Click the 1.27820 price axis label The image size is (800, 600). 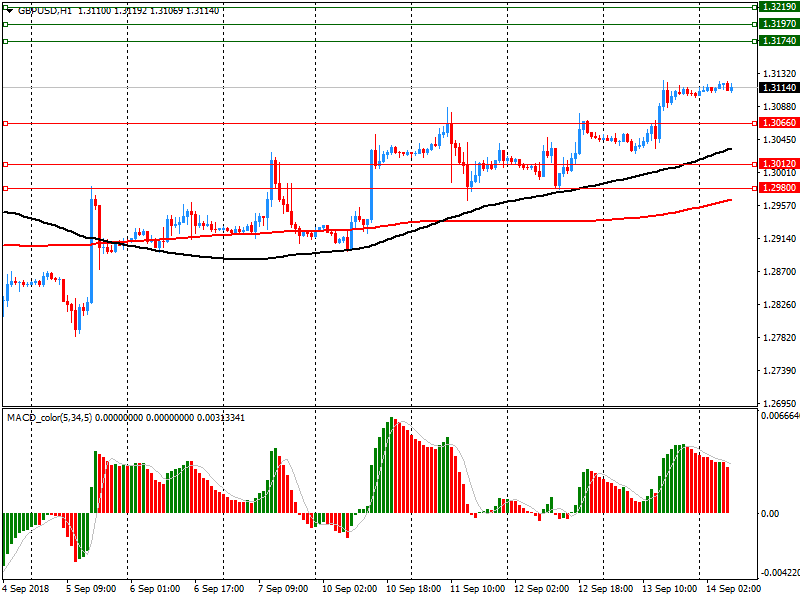point(779,338)
